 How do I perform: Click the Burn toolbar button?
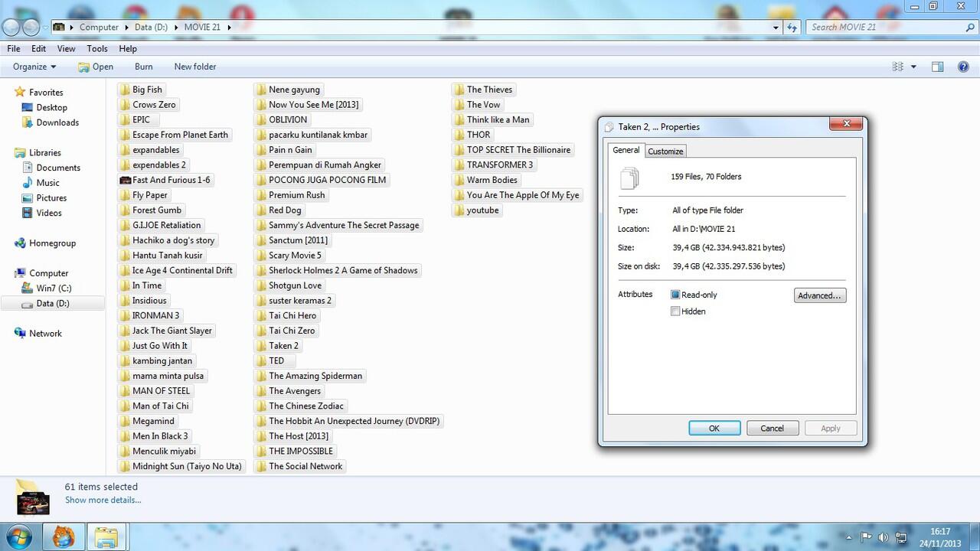tap(144, 67)
